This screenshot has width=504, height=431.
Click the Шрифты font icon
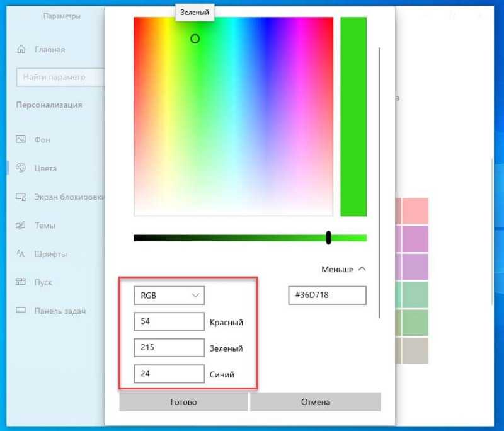coord(21,253)
